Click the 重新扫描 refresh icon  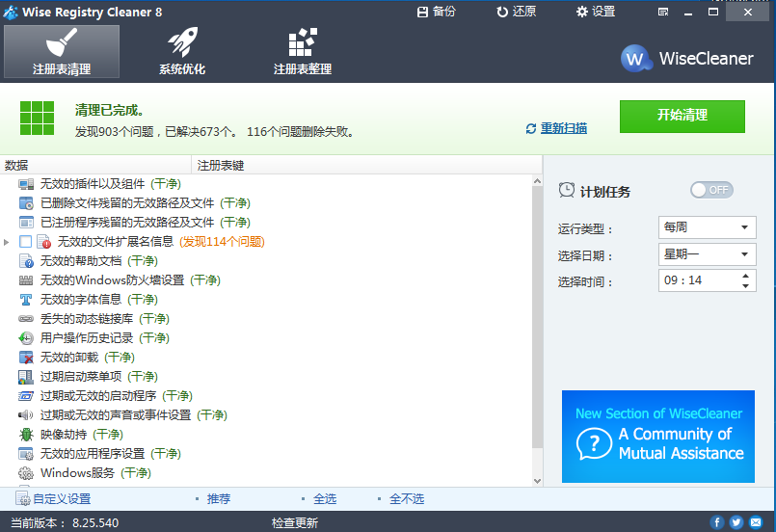click(x=531, y=129)
